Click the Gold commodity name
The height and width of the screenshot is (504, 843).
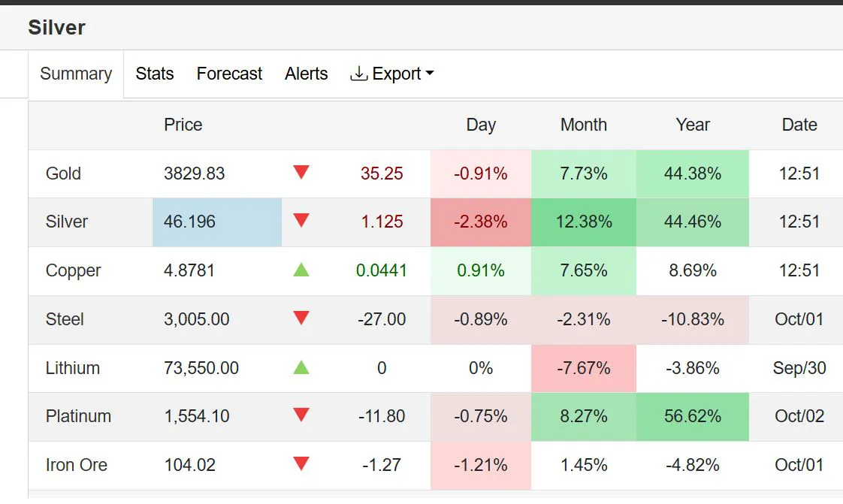click(x=63, y=173)
